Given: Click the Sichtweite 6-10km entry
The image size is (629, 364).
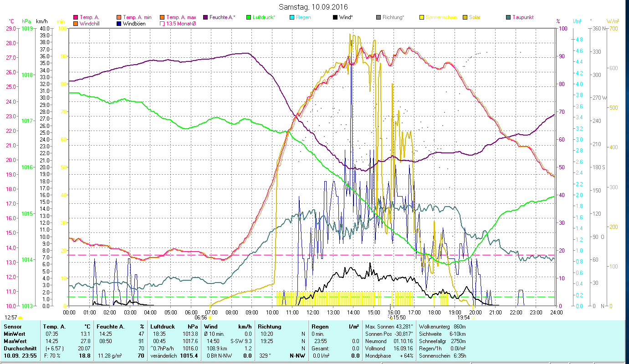Looking at the screenshot, I should [x=442, y=334].
